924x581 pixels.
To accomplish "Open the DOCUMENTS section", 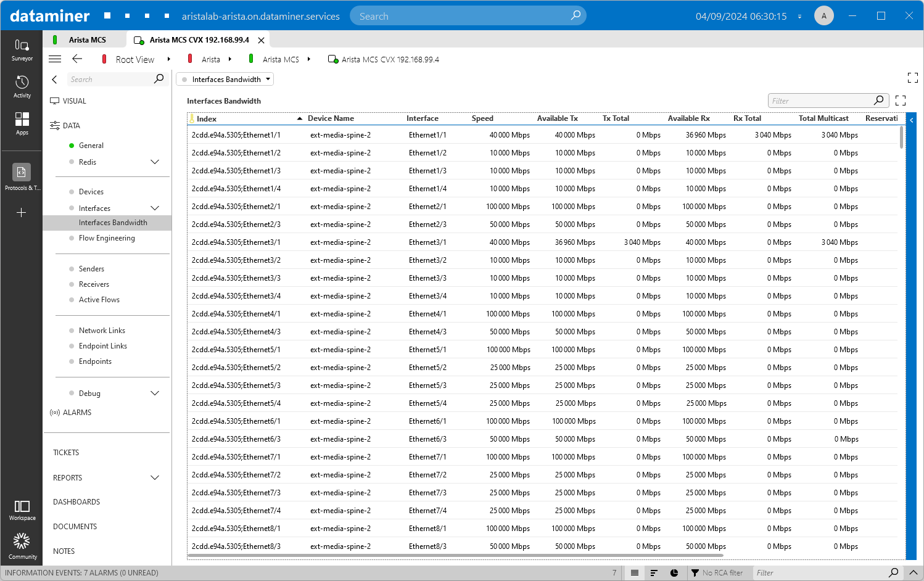I will tap(75, 527).
